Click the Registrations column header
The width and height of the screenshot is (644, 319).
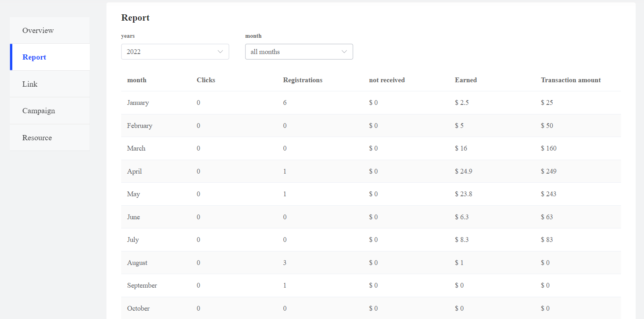point(303,80)
